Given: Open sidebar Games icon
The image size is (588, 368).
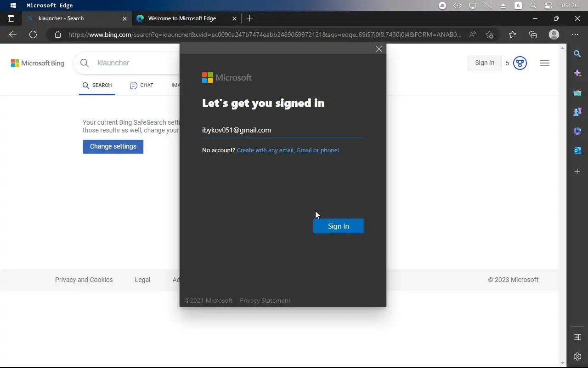Looking at the screenshot, I should [x=577, y=112].
